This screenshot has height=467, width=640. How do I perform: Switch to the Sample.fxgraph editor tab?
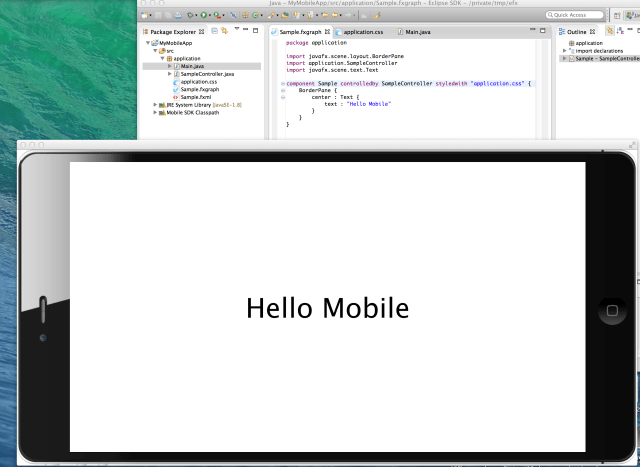click(x=300, y=32)
